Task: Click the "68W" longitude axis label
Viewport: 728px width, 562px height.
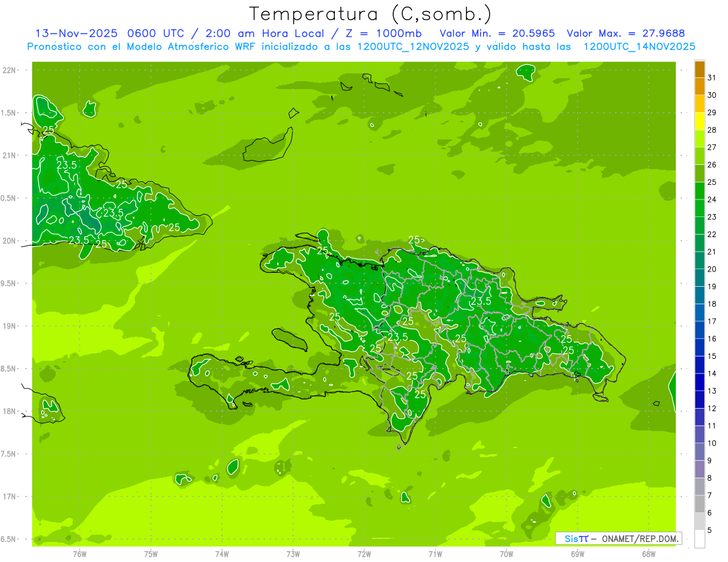Action: (649, 554)
